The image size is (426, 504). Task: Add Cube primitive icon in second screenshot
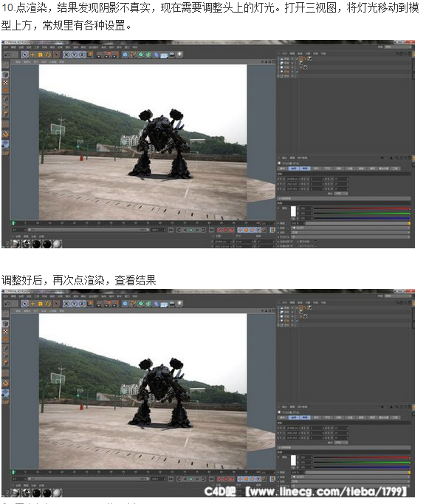126,304
